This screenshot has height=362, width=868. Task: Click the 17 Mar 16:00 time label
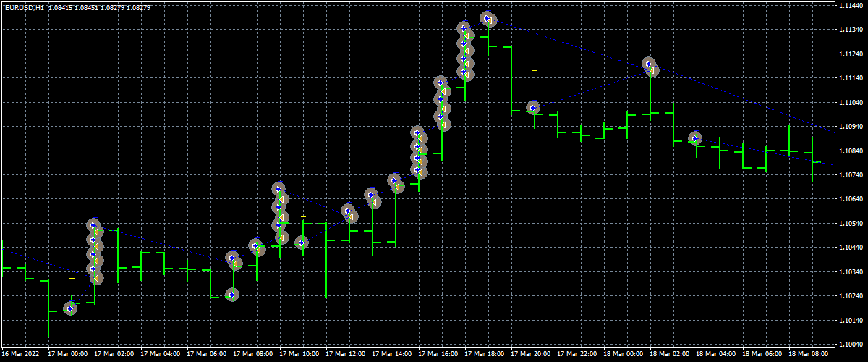(438, 355)
